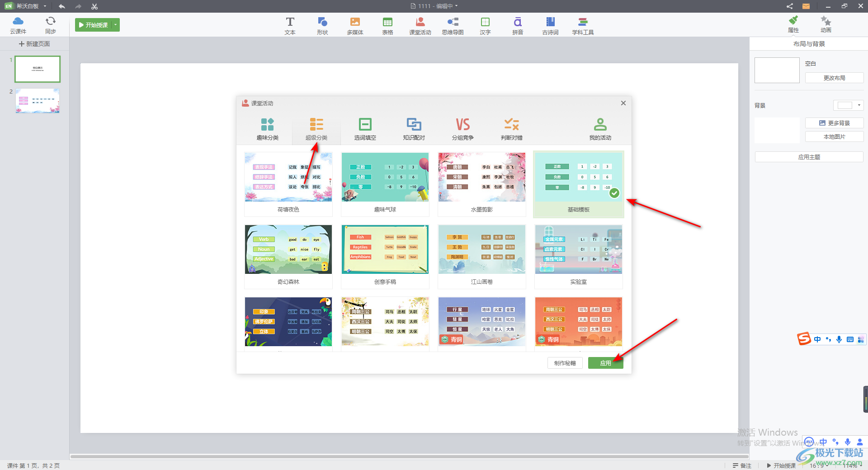Expand the 开始授课 dropdown arrow

pyautogui.click(x=116, y=25)
